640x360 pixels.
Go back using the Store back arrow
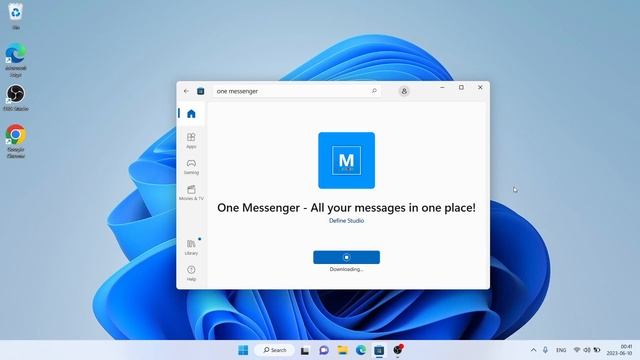pos(187,91)
